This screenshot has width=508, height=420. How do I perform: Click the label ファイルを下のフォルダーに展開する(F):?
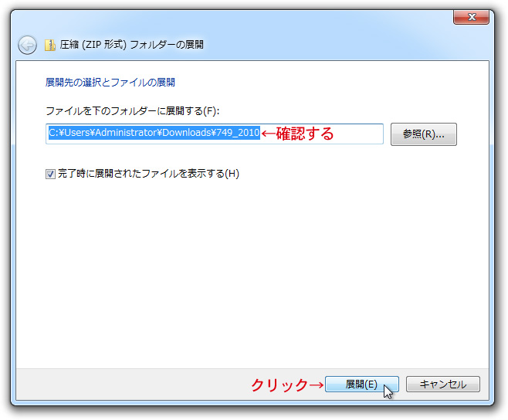(x=133, y=111)
